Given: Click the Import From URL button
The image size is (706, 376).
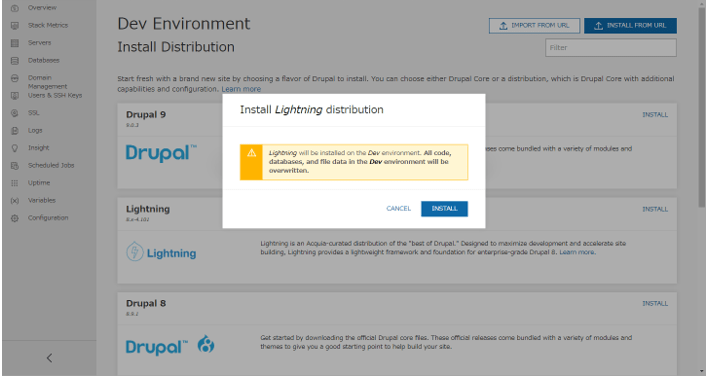Looking at the screenshot, I should pos(534,26).
